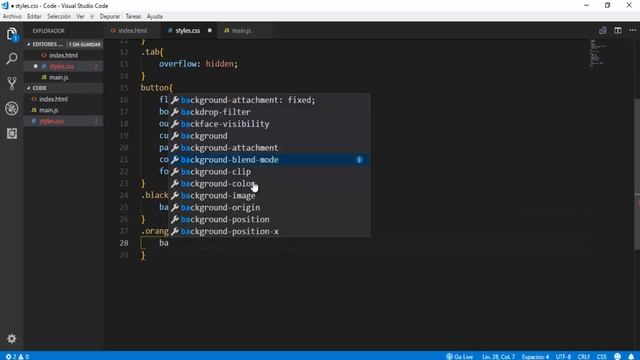640x360 pixels.
Task: Select background-attachment: fixed; suggestion
Action: tap(270, 100)
